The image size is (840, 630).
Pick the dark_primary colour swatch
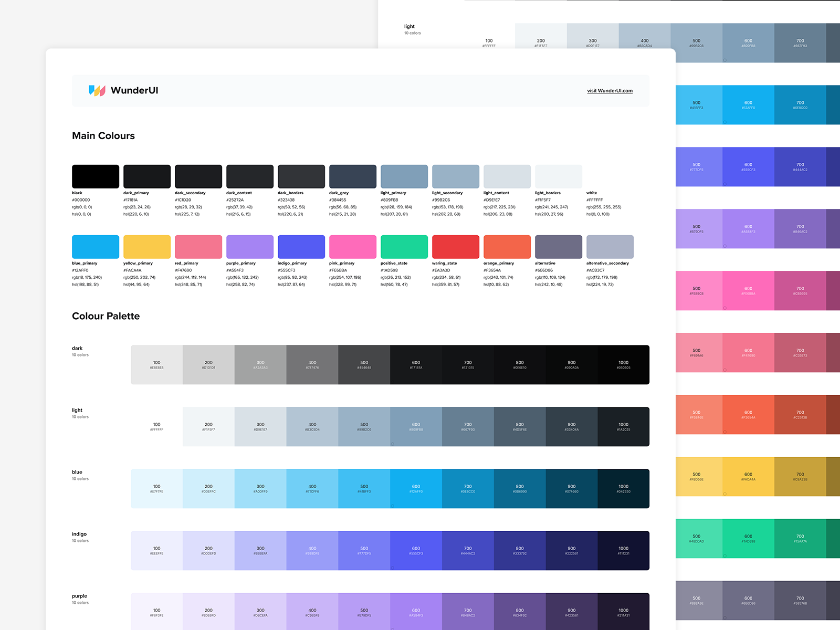(147, 176)
